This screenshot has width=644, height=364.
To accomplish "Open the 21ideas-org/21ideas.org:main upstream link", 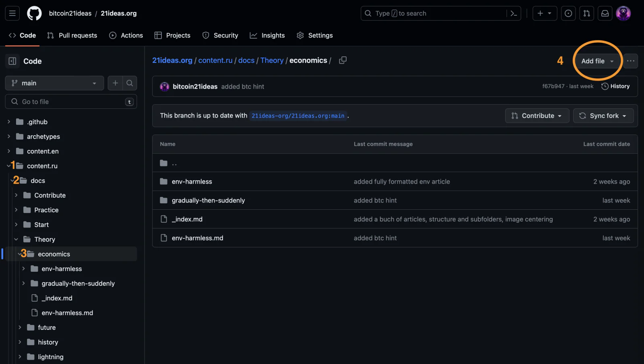I will pyautogui.click(x=298, y=116).
